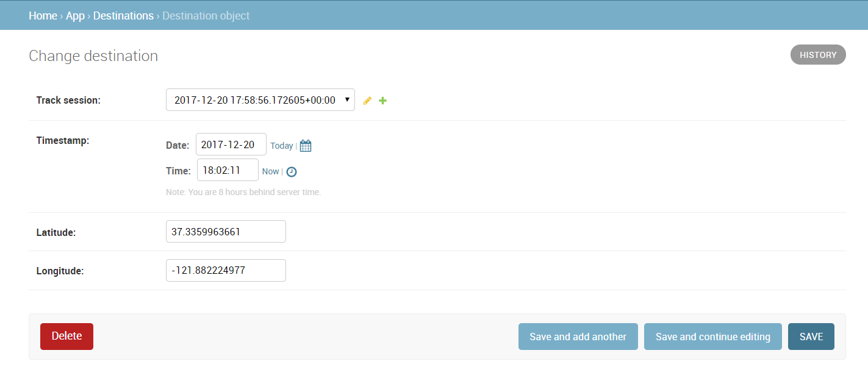Screen dimensions: 868x378
Task: Open the clock time picker icon
Action: (292, 172)
